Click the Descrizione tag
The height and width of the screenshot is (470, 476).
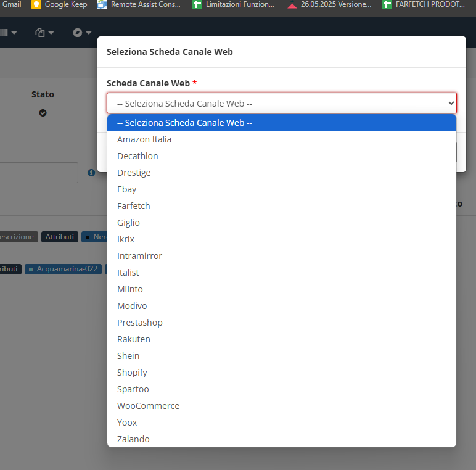(18, 237)
